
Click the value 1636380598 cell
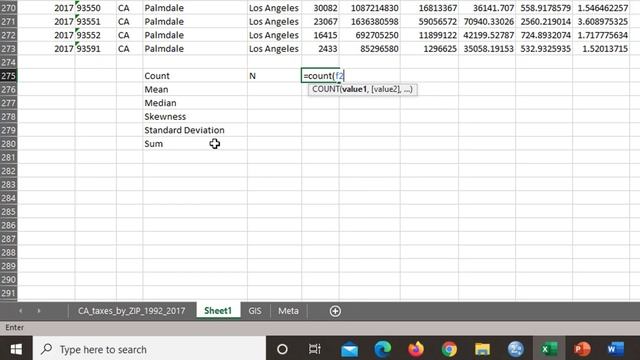(x=370, y=21)
